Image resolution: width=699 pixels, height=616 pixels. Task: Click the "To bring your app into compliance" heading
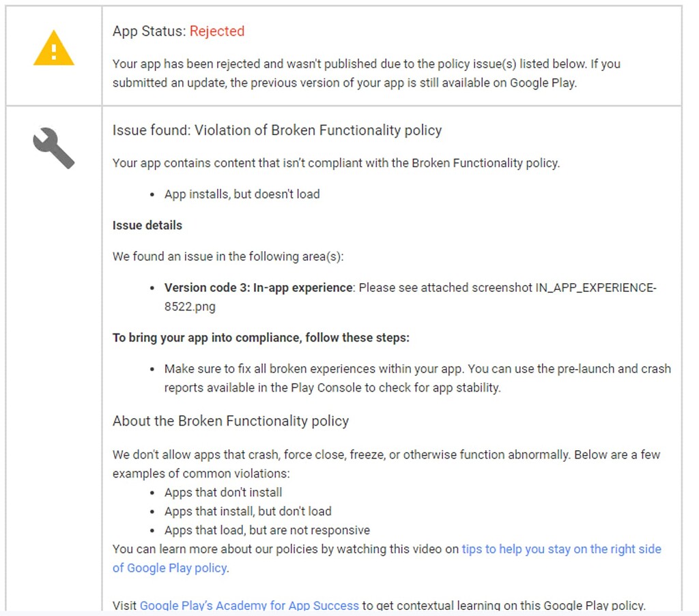pyautogui.click(x=261, y=338)
